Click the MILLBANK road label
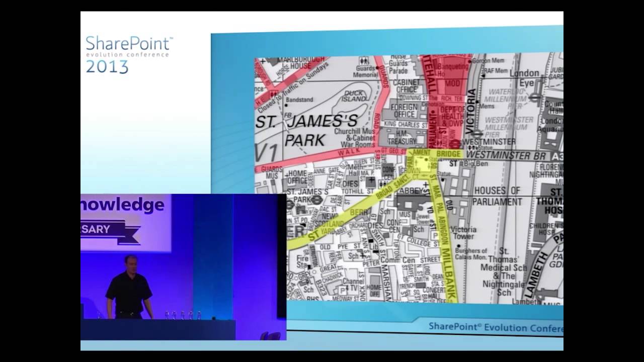Image resolution: width=644 pixels, height=362 pixels. 449,273
